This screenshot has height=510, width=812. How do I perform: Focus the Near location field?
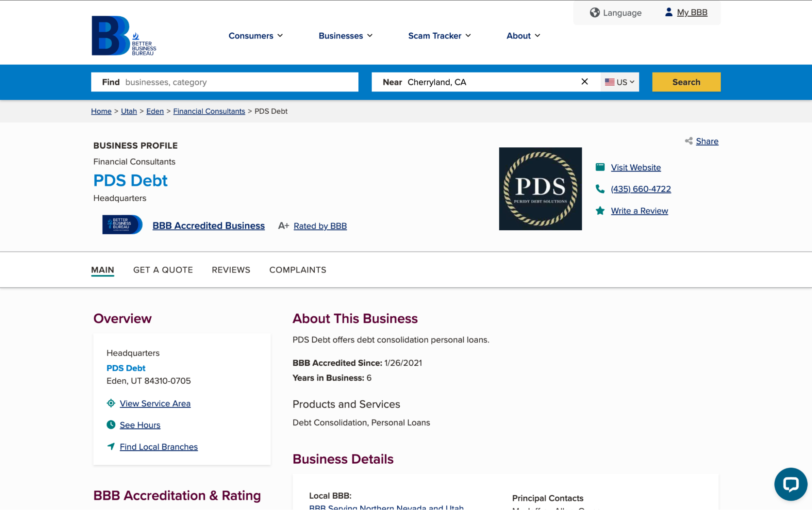(486, 82)
